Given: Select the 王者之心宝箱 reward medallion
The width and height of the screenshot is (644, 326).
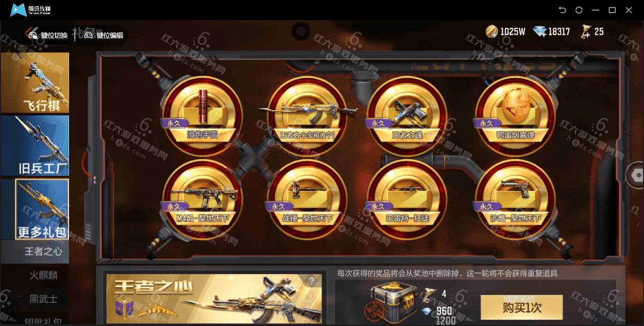Looking at the screenshot, I should click(307, 116).
